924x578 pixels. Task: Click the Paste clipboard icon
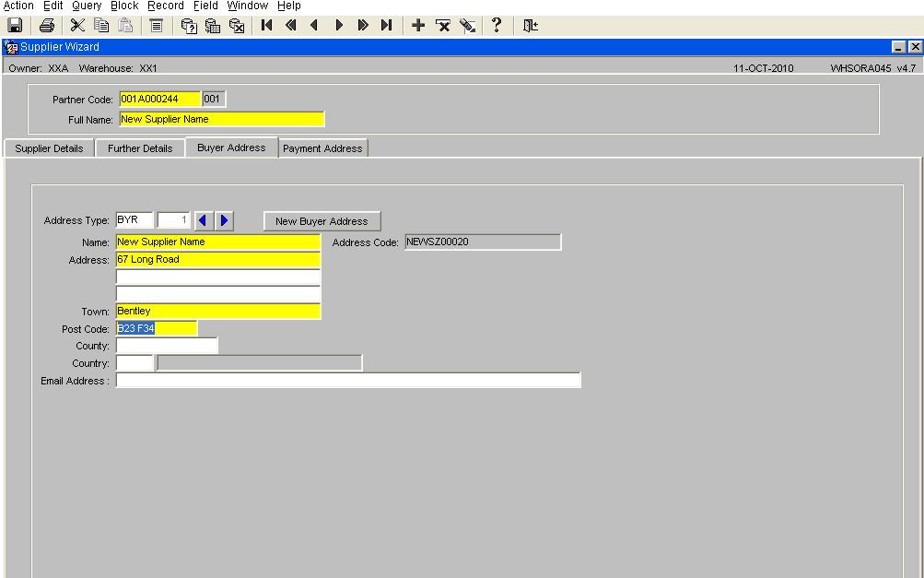pos(125,26)
